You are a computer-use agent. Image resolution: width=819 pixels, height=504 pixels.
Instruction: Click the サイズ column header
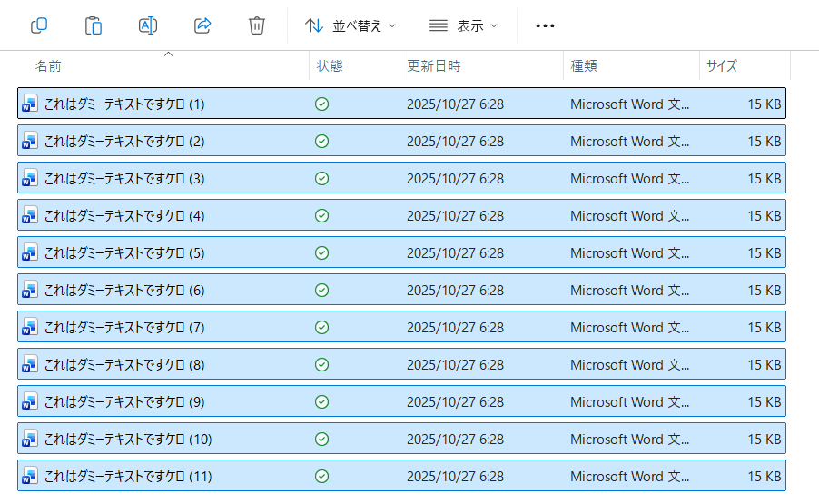(722, 66)
